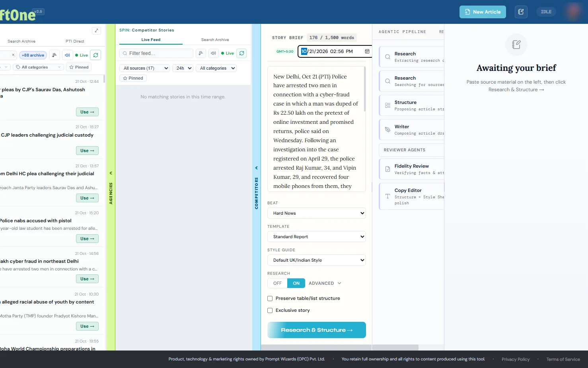Open the user avatar in top bar
This screenshot has width=588, height=368.
click(573, 12)
